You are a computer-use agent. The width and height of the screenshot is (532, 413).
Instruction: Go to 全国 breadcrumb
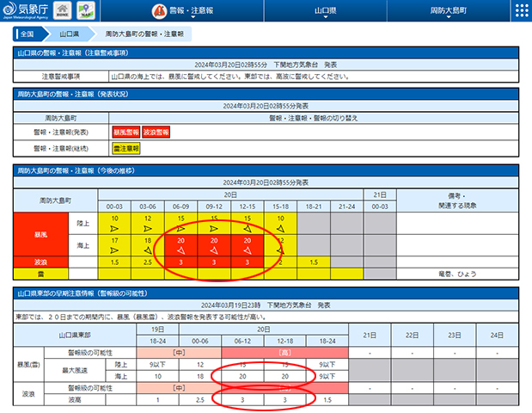coord(28,36)
